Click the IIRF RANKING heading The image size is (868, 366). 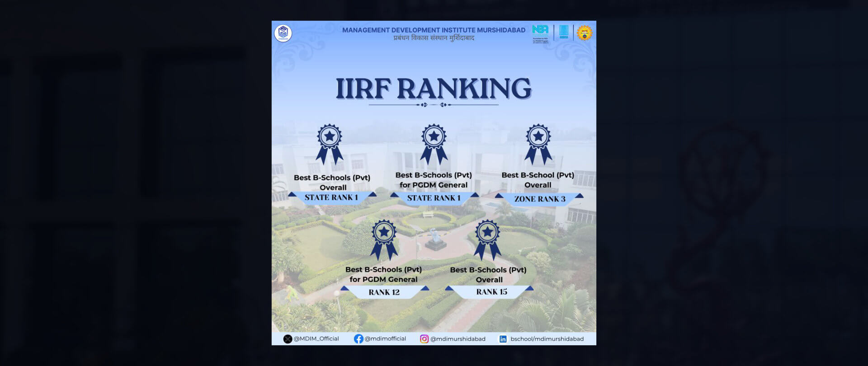(x=434, y=89)
